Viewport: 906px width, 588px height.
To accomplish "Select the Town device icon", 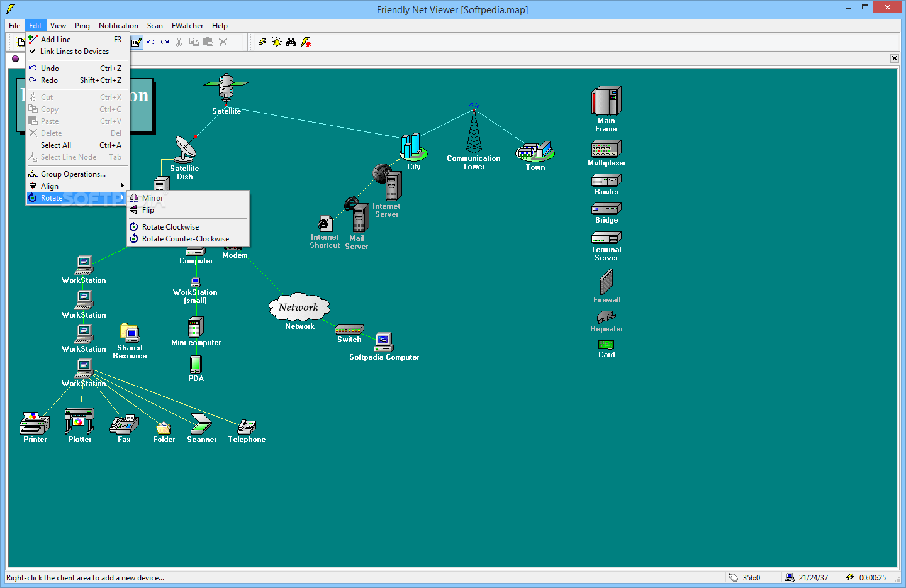I will coord(535,151).
